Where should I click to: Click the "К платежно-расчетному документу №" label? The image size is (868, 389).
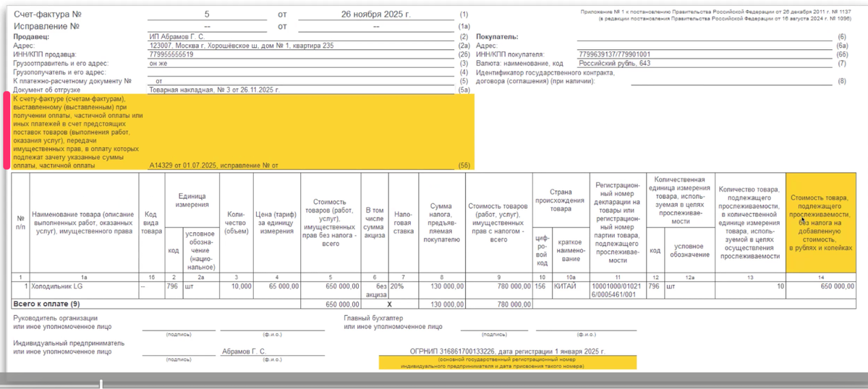pyautogui.click(x=72, y=81)
